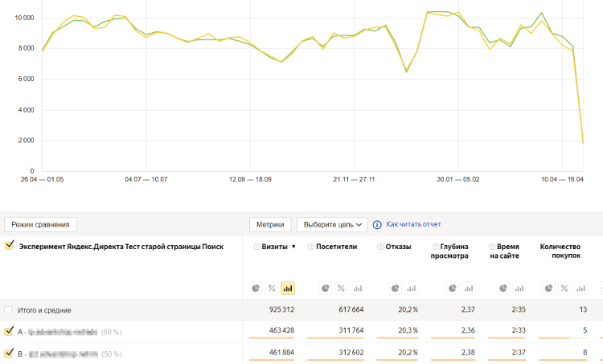Select pie chart icon under Визиты

[x=256, y=288]
